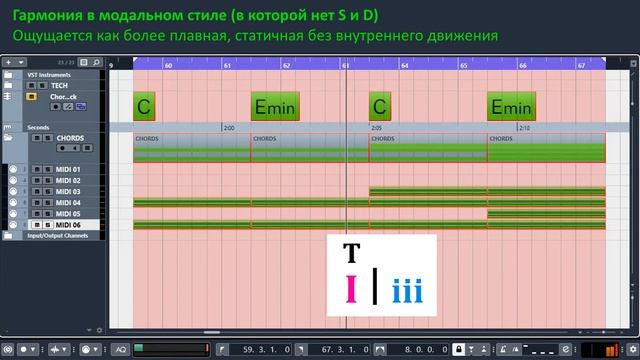Screen dimensions: 640x360
Task: Solo the TECH folder track
Action: tap(42, 85)
